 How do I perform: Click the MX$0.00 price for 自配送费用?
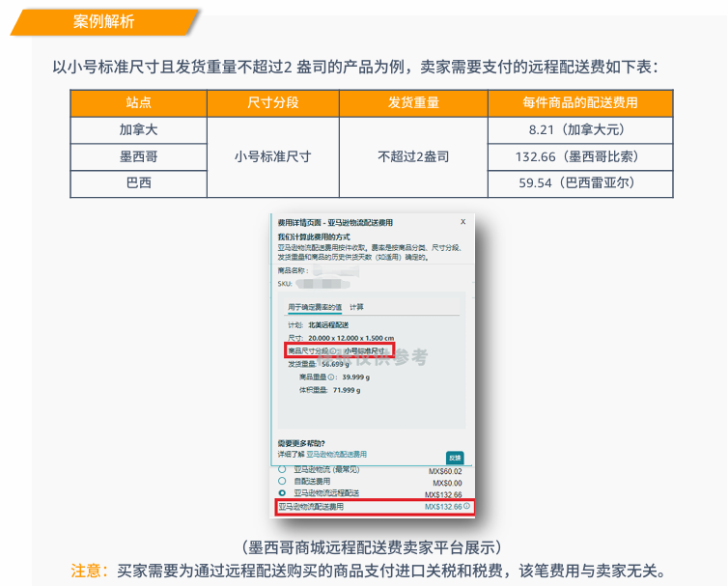point(447,483)
